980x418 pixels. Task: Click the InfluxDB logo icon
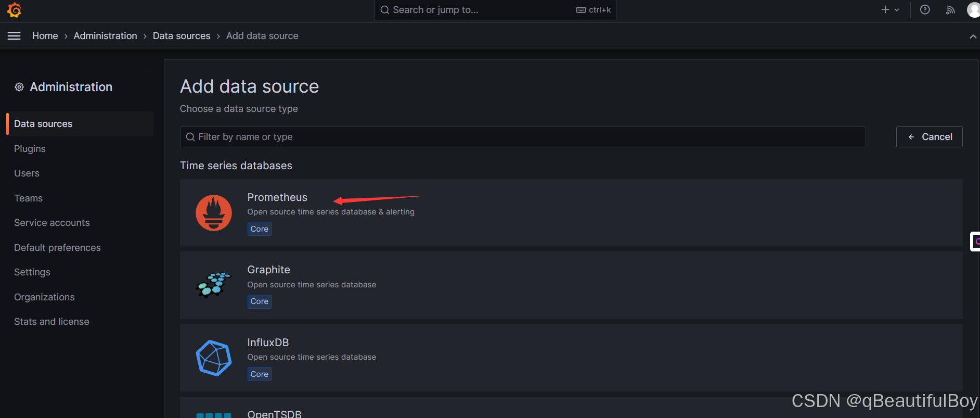(214, 358)
